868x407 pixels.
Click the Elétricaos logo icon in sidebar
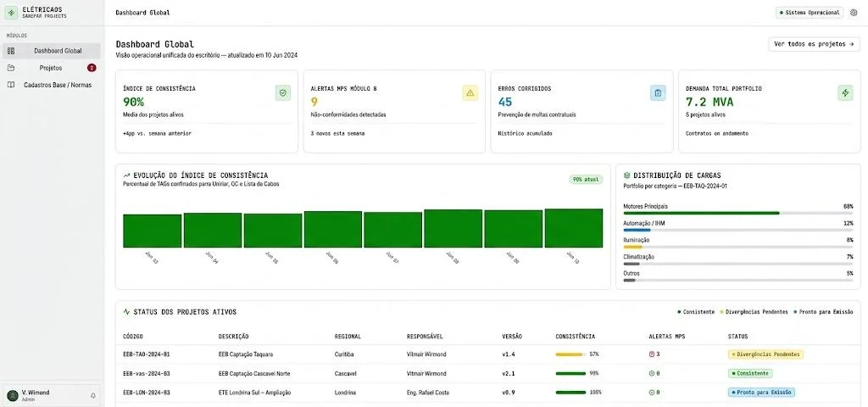coord(12,12)
